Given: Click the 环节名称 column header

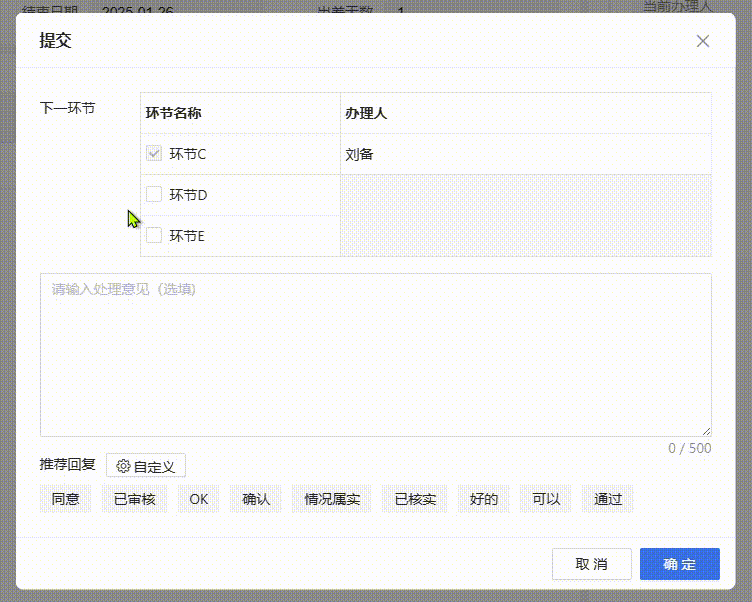Looking at the screenshot, I should point(240,113).
